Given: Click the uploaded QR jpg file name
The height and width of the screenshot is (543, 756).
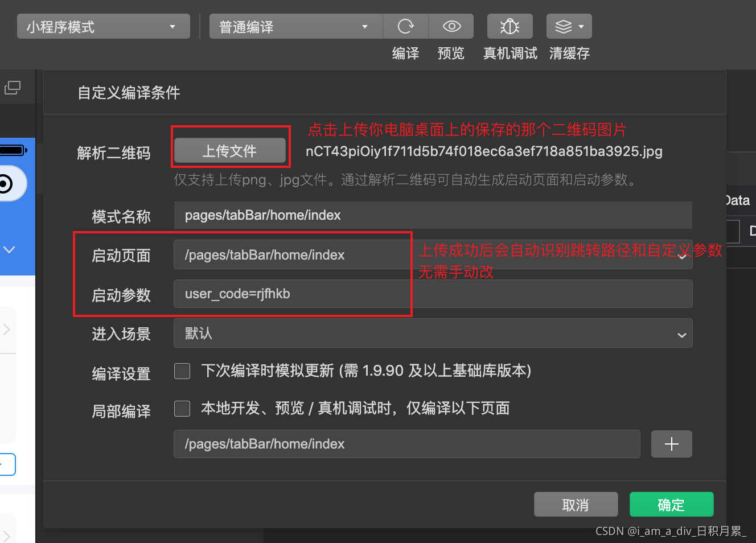Looking at the screenshot, I should (x=484, y=151).
